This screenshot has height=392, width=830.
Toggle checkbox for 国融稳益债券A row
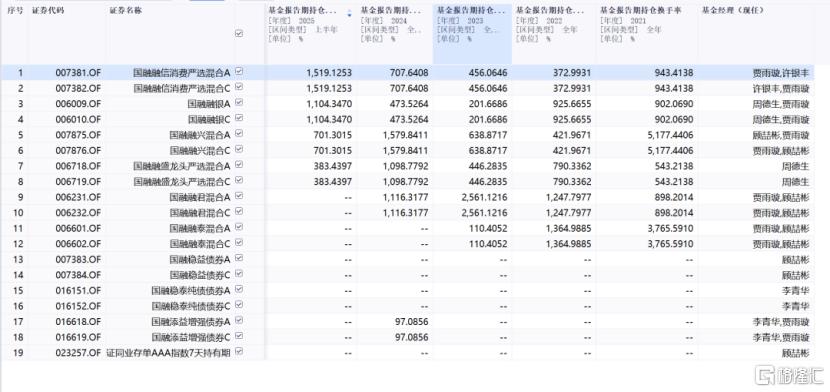239,258
